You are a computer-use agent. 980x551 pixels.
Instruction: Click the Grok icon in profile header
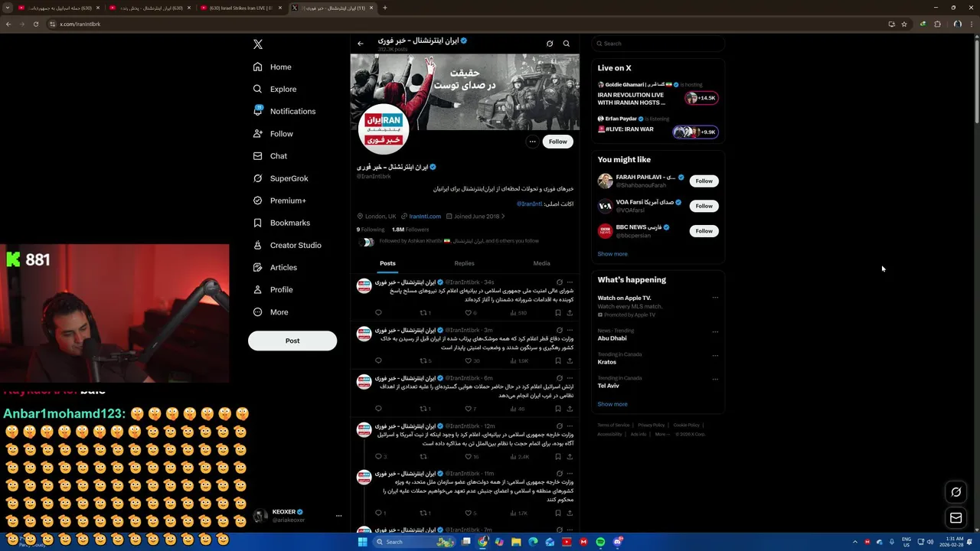pos(550,44)
